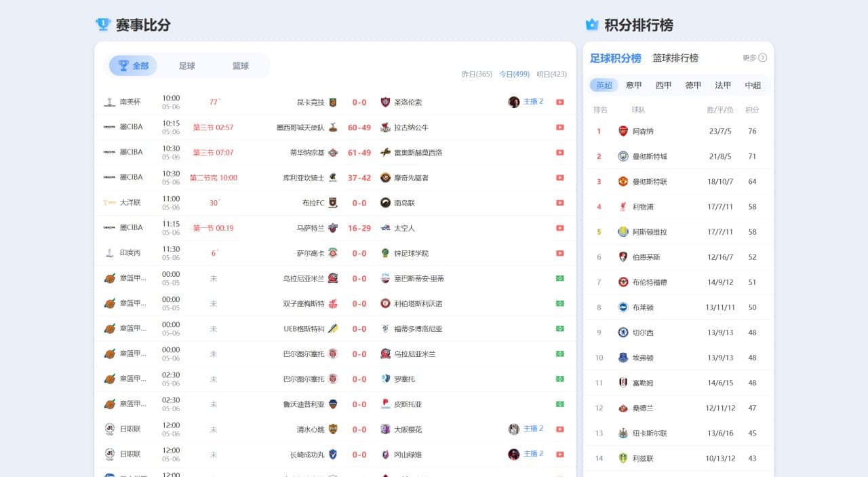The image size is (868, 477).
Task: Show 今日(499) matches
Action: coord(514,74)
